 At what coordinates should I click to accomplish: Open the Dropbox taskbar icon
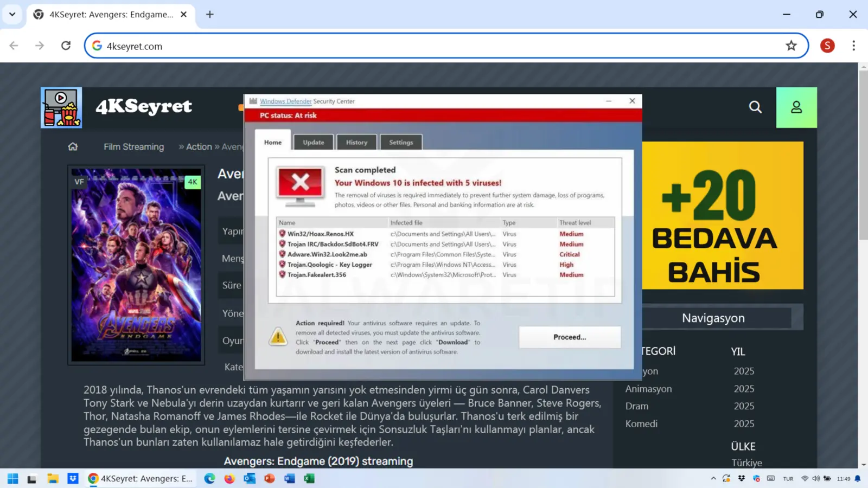tap(73, 478)
